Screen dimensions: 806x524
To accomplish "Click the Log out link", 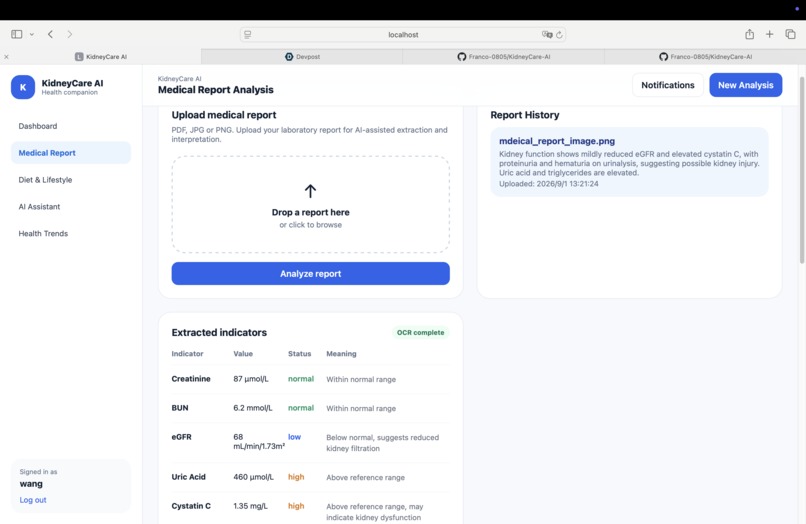I will coord(33,500).
